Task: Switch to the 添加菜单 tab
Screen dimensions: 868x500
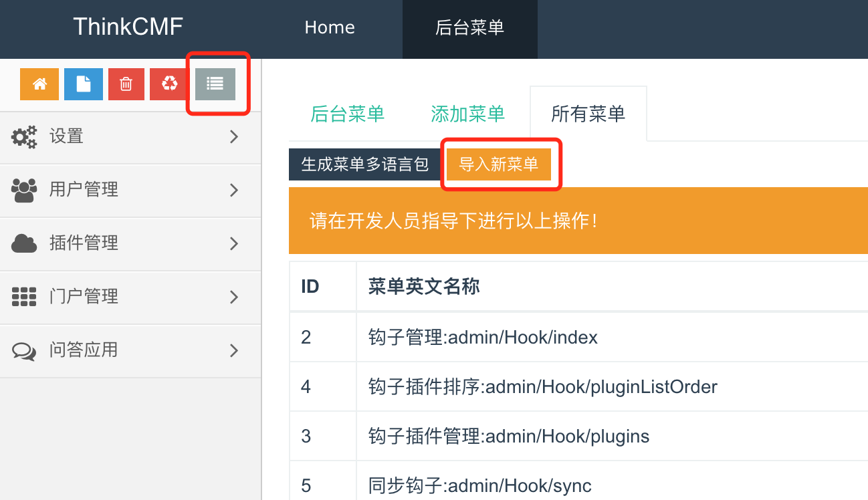Action: click(467, 114)
